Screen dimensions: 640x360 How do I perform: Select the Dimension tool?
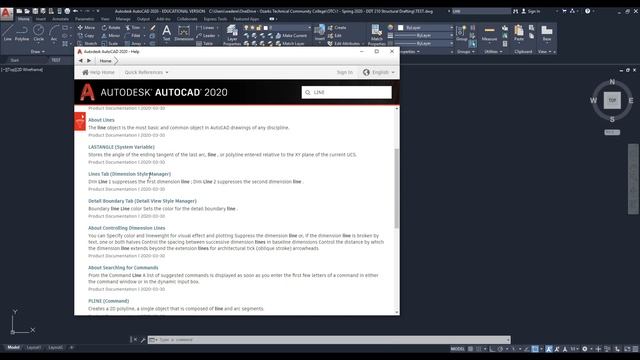pos(184,33)
